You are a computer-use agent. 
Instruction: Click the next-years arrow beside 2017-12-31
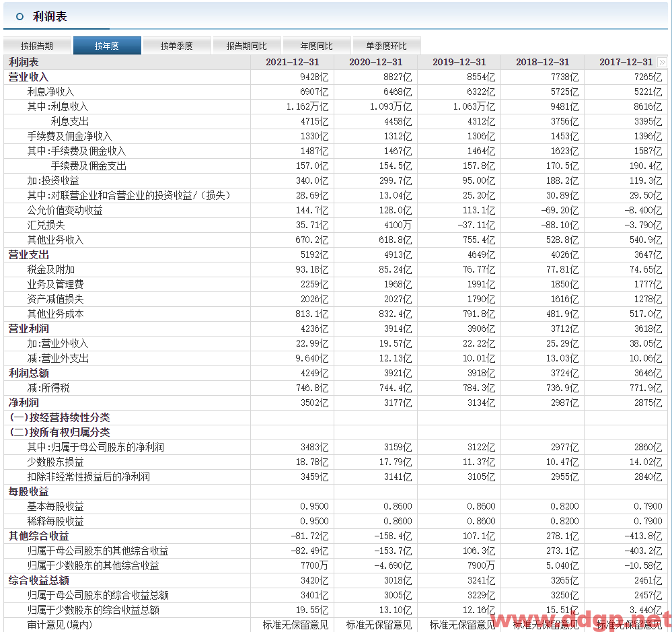point(662,62)
